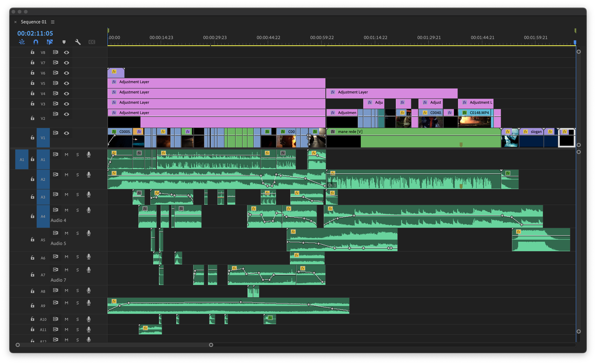The height and width of the screenshot is (364, 596).
Task: Mute audio track A2
Action: click(x=67, y=175)
